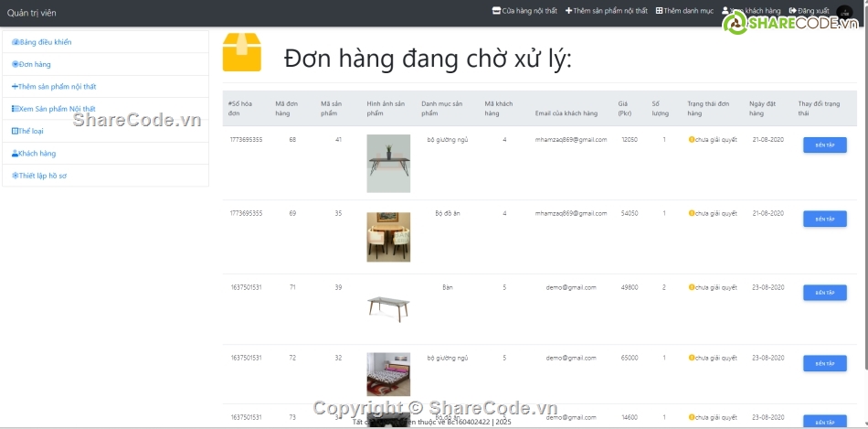This screenshot has height=429, width=868.
Task: Click the pending status icon for order 72
Action: pyautogui.click(x=692, y=358)
